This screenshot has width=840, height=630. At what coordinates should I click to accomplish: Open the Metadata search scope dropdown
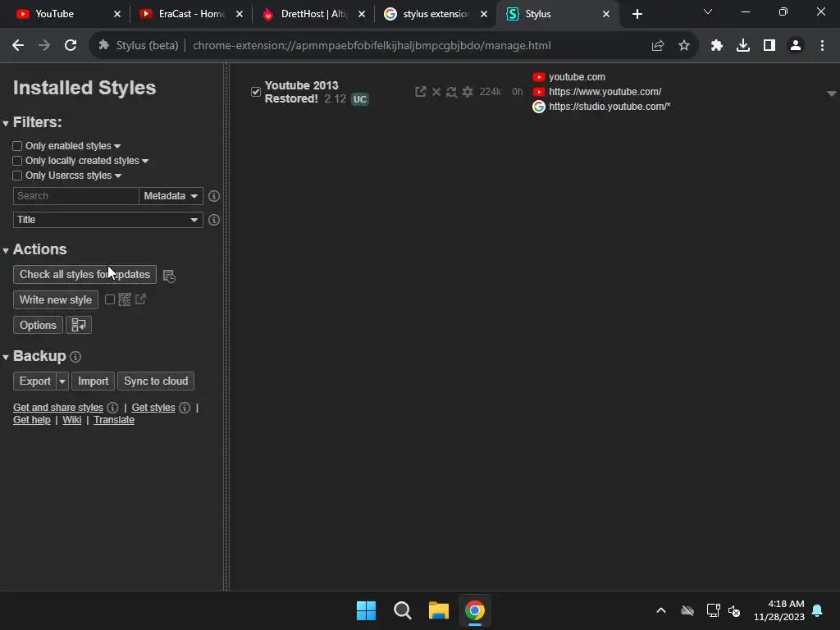(x=171, y=196)
